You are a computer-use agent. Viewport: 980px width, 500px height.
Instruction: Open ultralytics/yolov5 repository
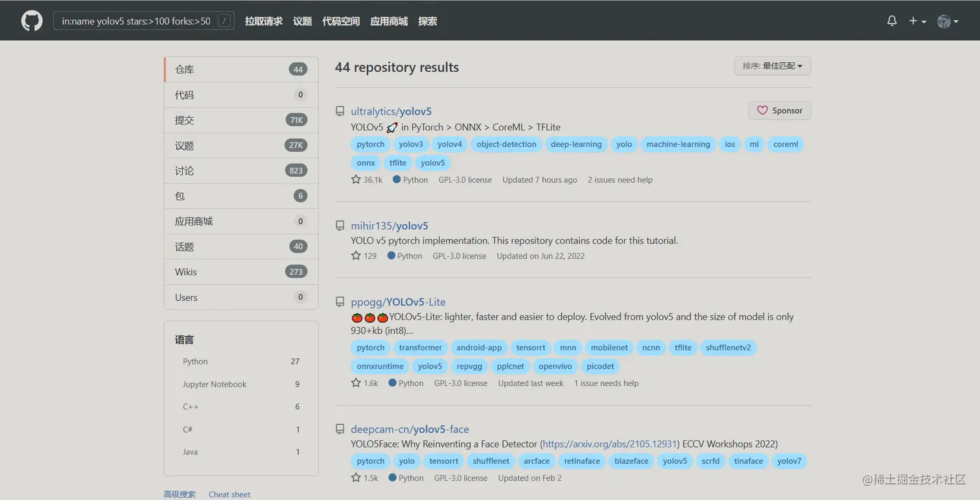point(391,111)
